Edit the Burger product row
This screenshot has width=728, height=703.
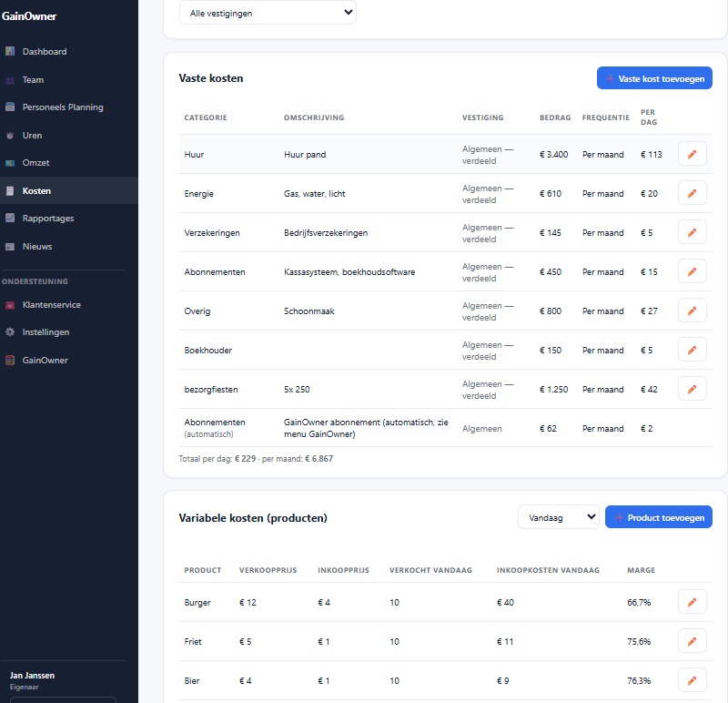692,602
